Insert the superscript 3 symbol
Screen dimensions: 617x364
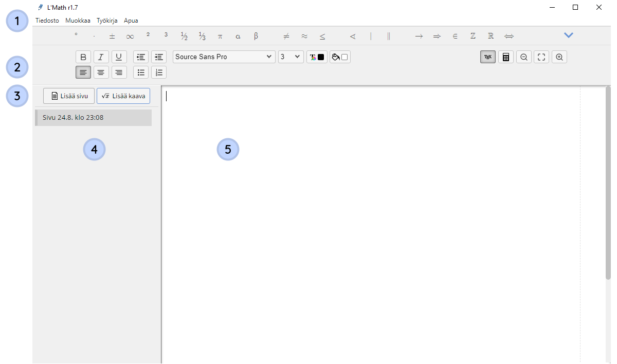166,35
